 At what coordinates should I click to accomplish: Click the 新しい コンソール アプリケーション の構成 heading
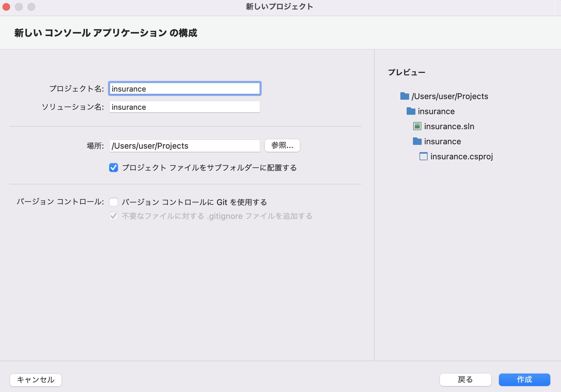click(x=106, y=33)
